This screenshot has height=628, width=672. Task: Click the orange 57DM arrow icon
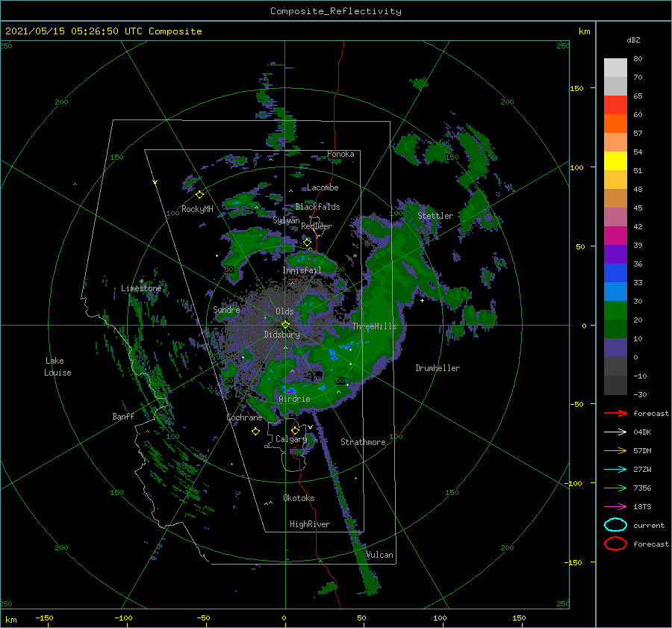pos(615,450)
